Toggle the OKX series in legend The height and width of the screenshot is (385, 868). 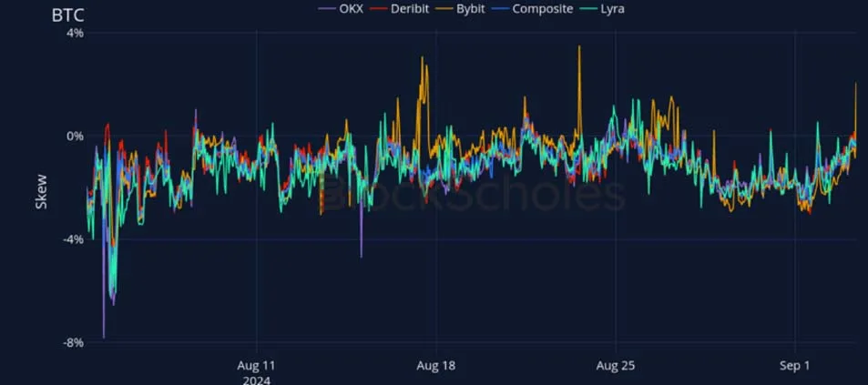(341, 9)
